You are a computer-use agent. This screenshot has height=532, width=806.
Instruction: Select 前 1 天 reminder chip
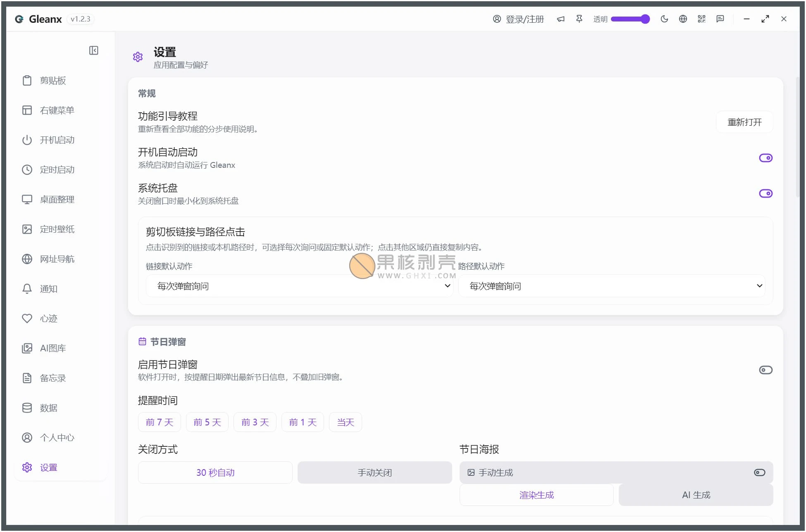click(x=303, y=422)
